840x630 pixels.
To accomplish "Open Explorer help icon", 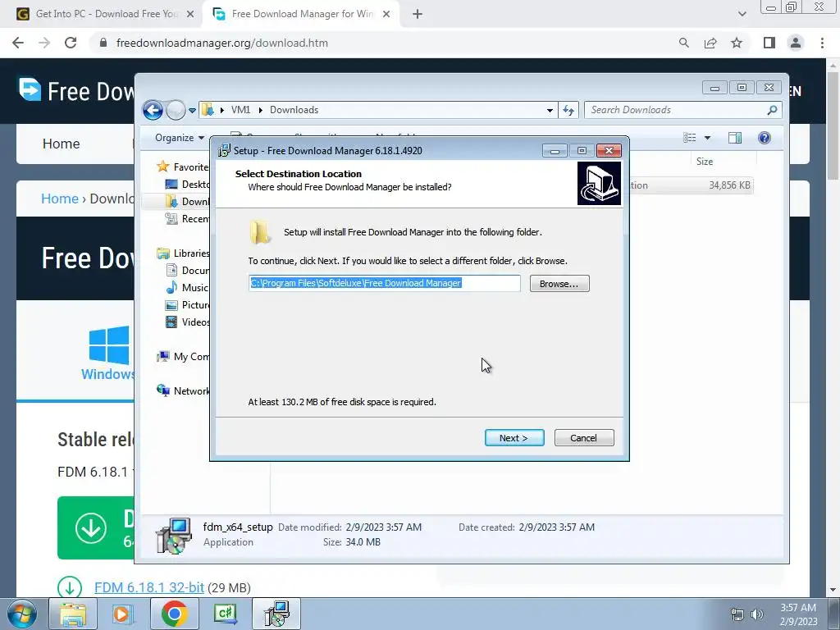I will pos(765,138).
